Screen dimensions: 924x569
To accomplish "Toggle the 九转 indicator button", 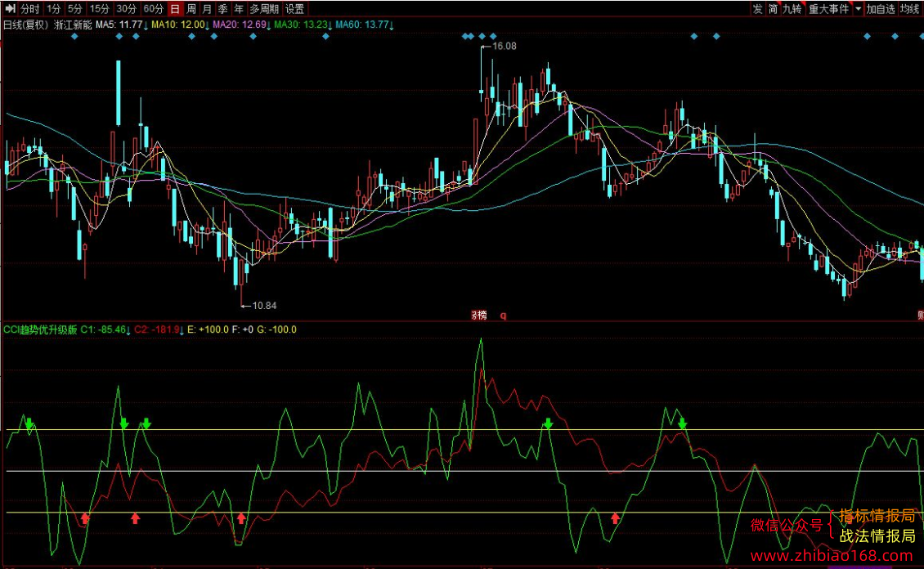I will click(792, 8).
